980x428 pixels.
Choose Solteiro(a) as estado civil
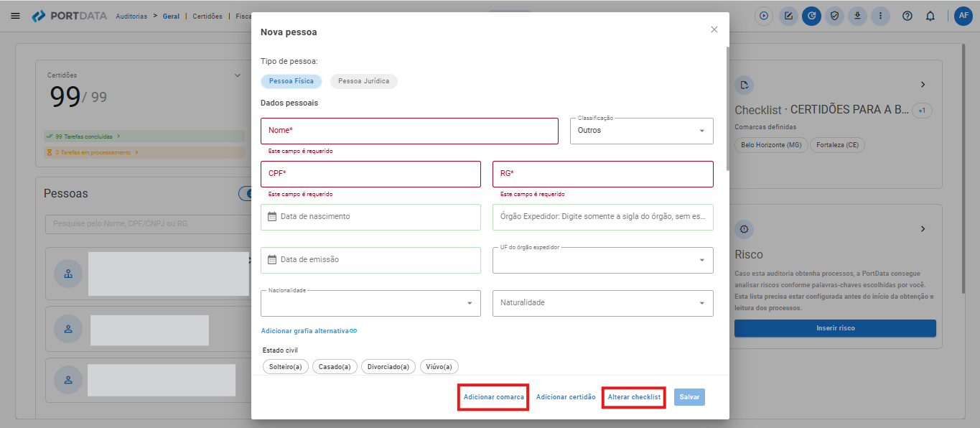tap(286, 367)
